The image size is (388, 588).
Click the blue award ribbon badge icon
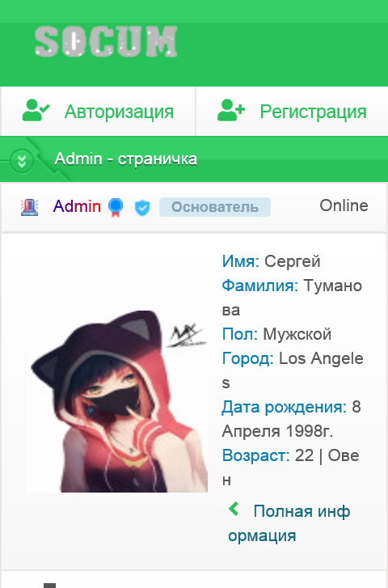[x=116, y=207]
